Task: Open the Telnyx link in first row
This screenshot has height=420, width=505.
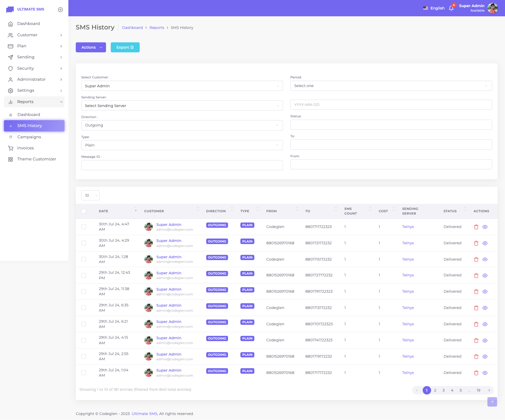Action: (408, 227)
